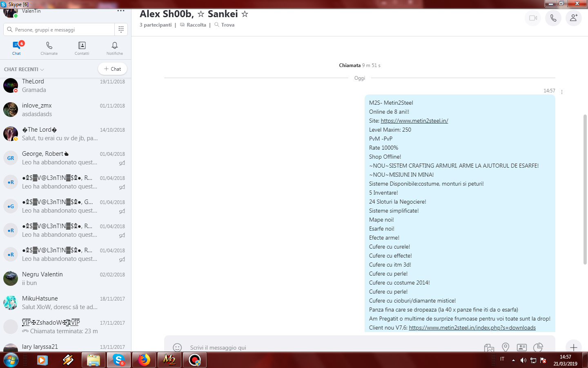This screenshot has height=368, width=588.
Task: Open the Raccolta gallery
Action: [x=193, y=25]
